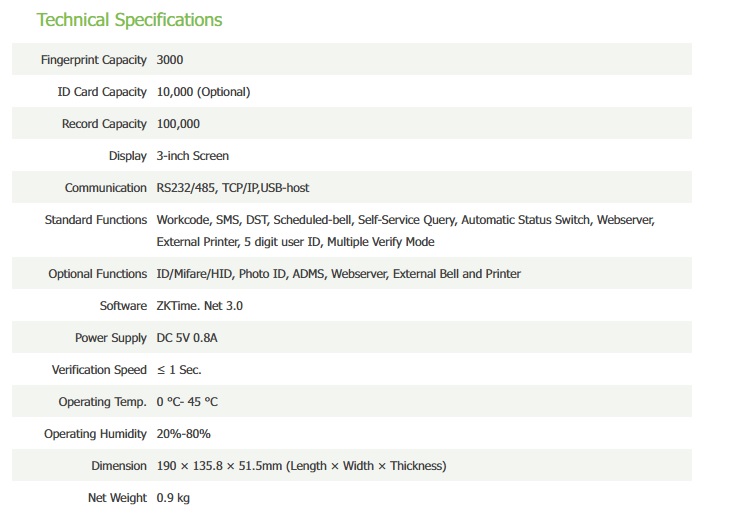The image size is (737, 521).
Task: Select the 3000 fingerprint capacity value
Action: point(170,60)
